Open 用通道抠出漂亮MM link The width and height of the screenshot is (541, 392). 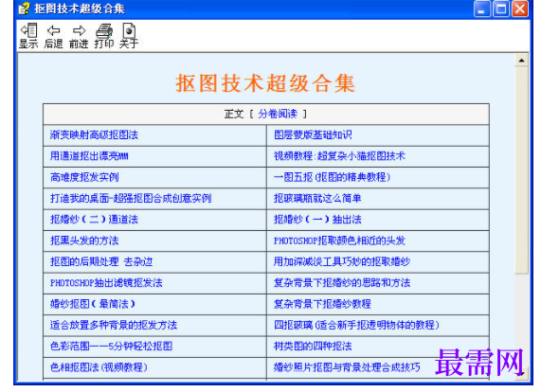(89, 156)
